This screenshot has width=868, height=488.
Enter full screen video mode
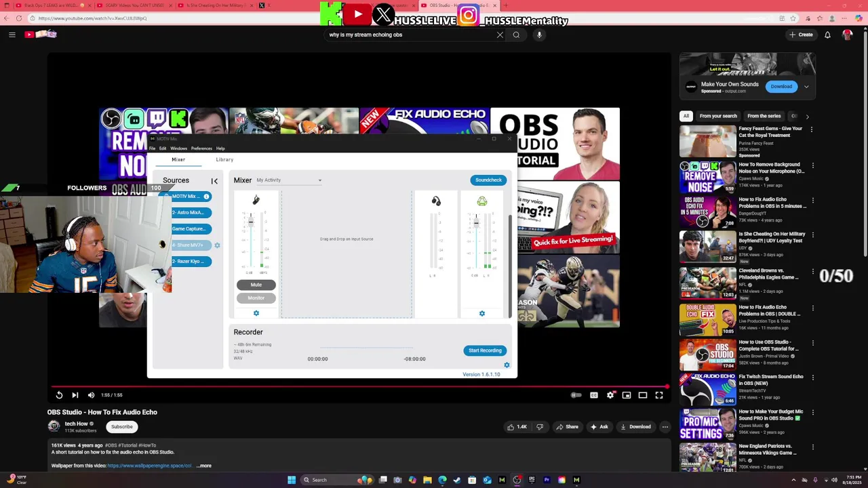(659, 395)
